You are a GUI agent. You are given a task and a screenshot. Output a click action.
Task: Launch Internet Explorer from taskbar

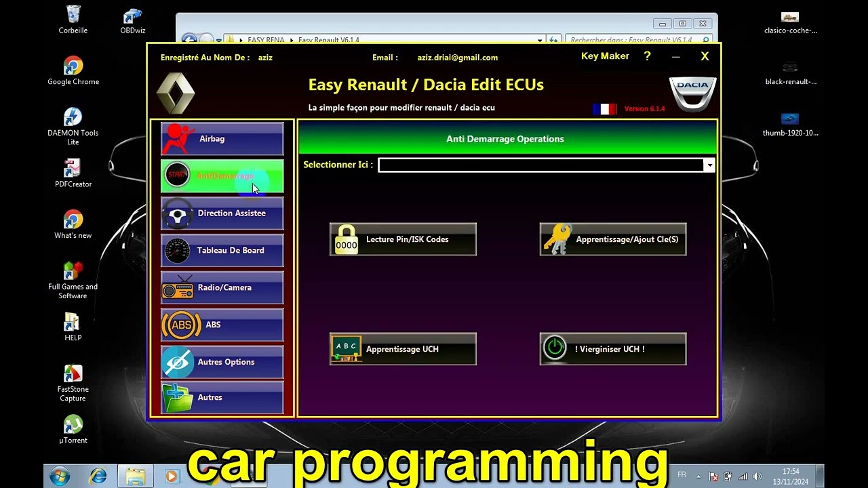point(98,476)
